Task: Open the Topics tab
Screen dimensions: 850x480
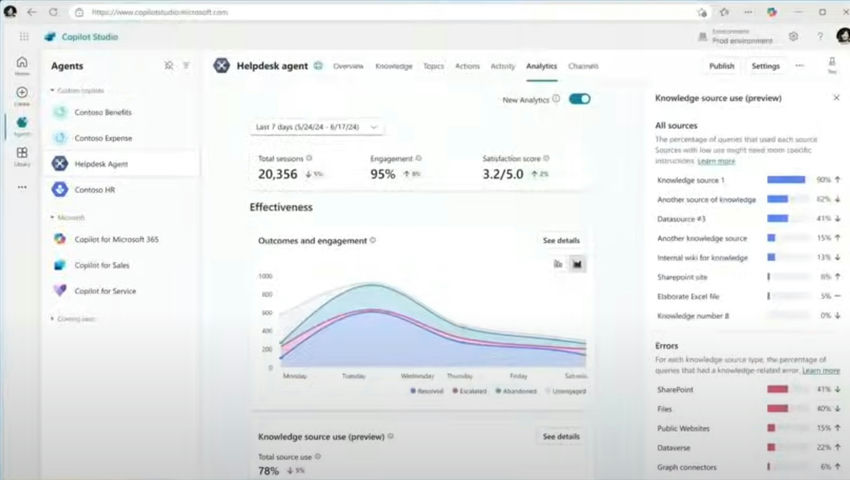Action: pos(433,66)
